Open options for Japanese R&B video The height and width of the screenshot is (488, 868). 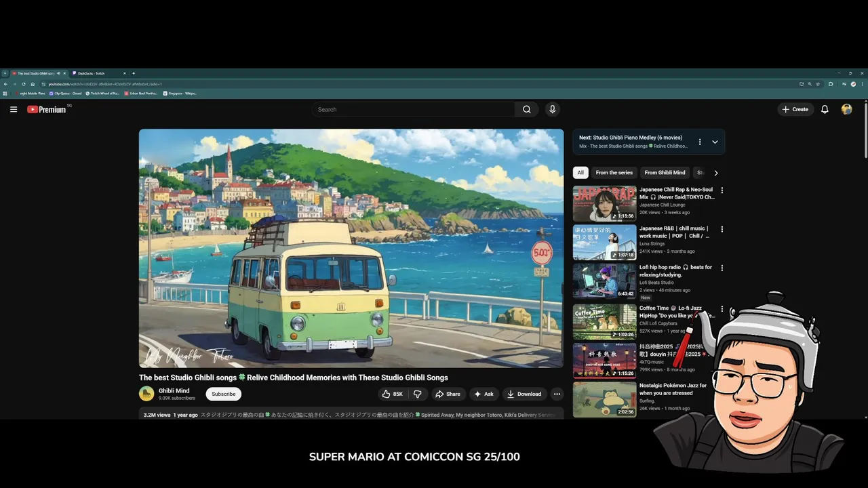click(722, 229)
